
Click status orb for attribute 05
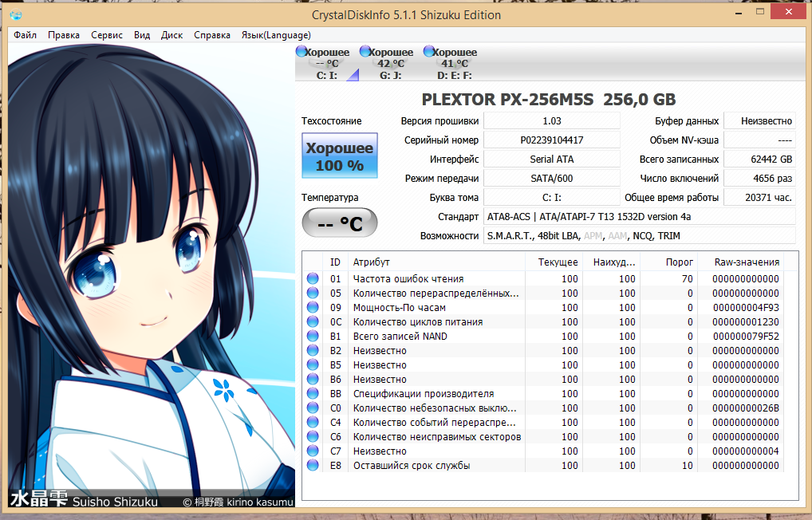tap(313, 293)
